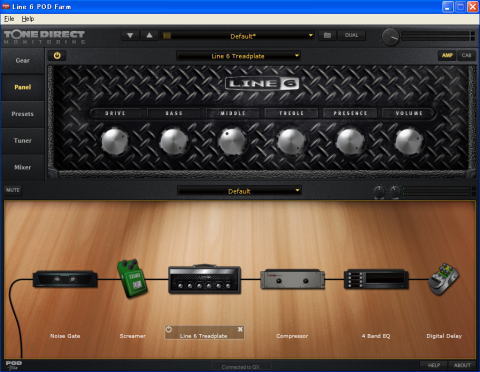The height and width of the screenshot is (372, 480).
Task: Open the File menu
Action: coord(9,19)
